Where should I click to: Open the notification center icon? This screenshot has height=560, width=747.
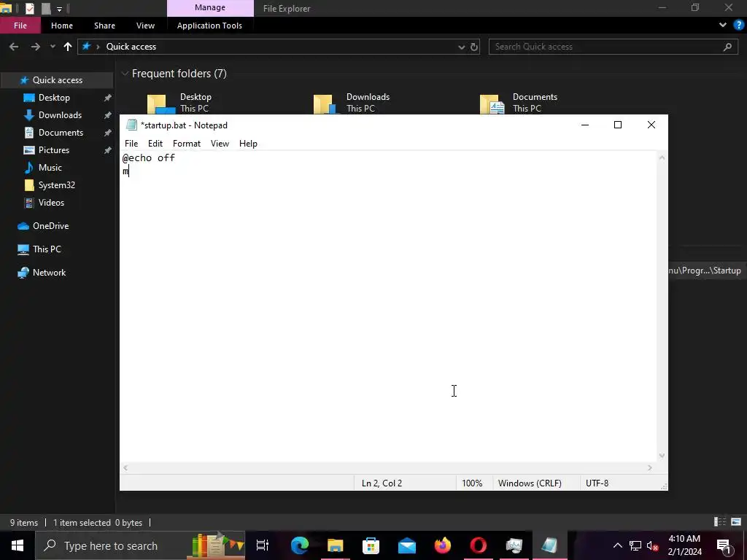pos(724,545)
